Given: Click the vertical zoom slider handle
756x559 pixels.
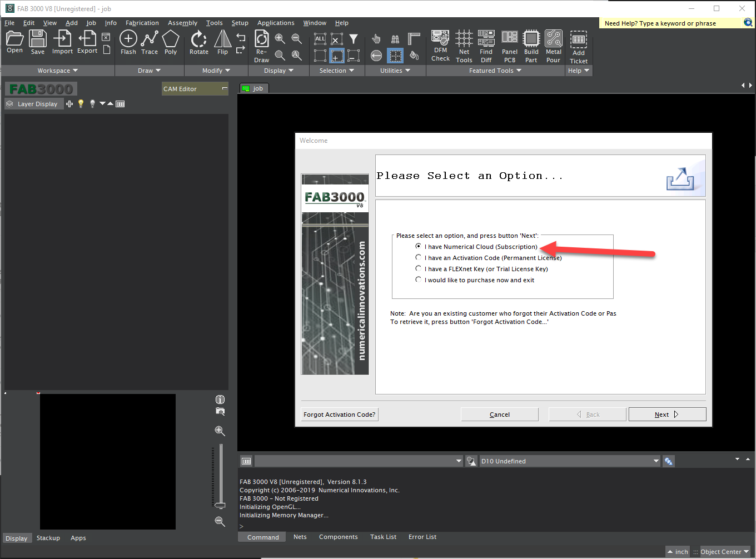Looking at the screenshot, I should [x=220, y=506].
